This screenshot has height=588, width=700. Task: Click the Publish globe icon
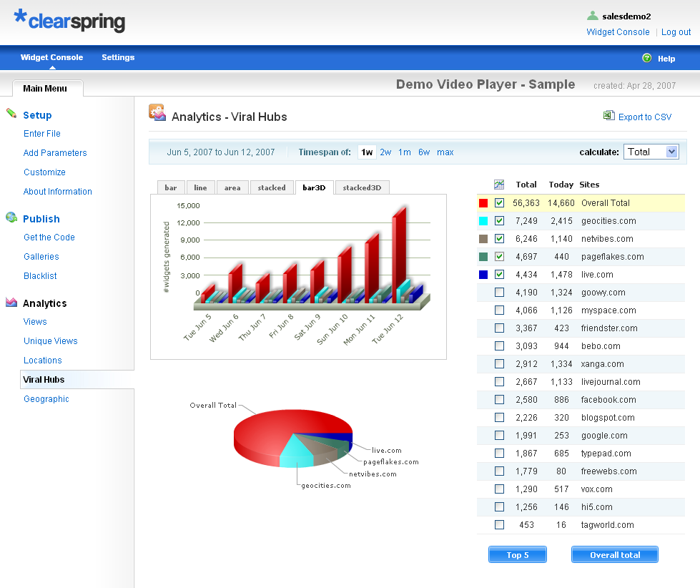[x=11, y=217]
